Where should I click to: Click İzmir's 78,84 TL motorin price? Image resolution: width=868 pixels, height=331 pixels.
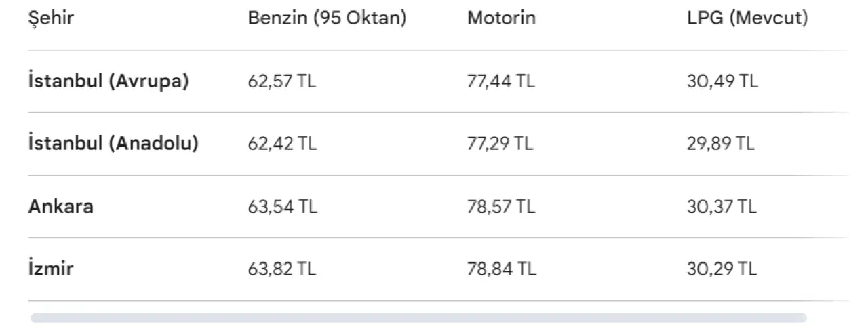click(x=502, y=269)
